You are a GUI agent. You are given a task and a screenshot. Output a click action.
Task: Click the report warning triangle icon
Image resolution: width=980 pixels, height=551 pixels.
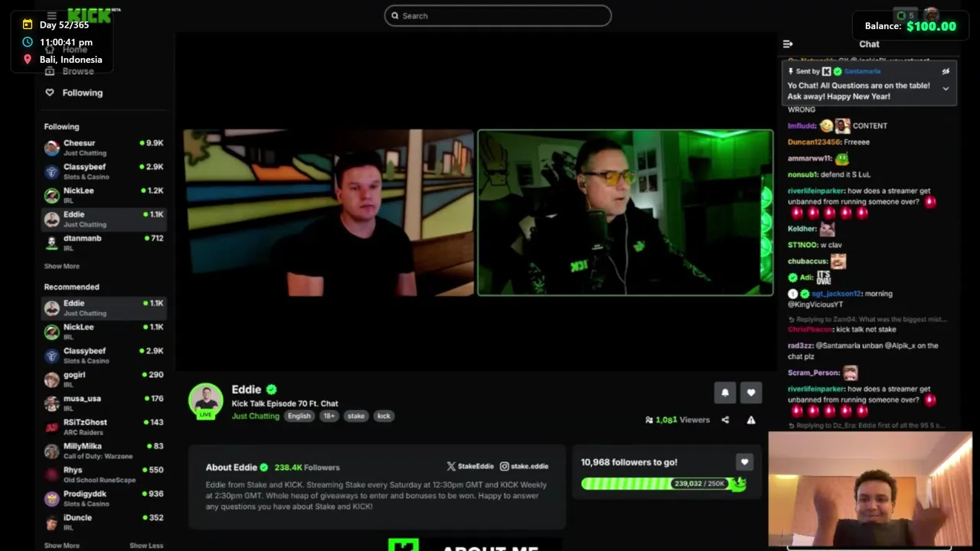point(751,420)
